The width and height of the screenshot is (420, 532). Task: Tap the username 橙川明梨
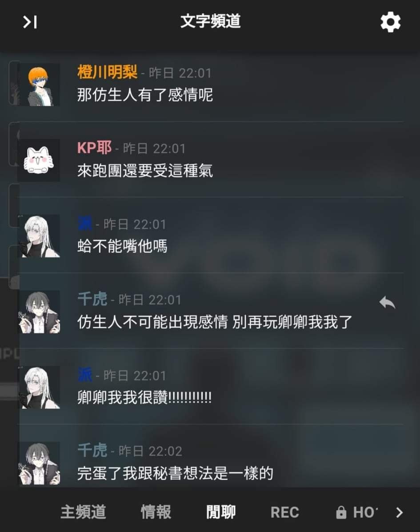(107, 72)
